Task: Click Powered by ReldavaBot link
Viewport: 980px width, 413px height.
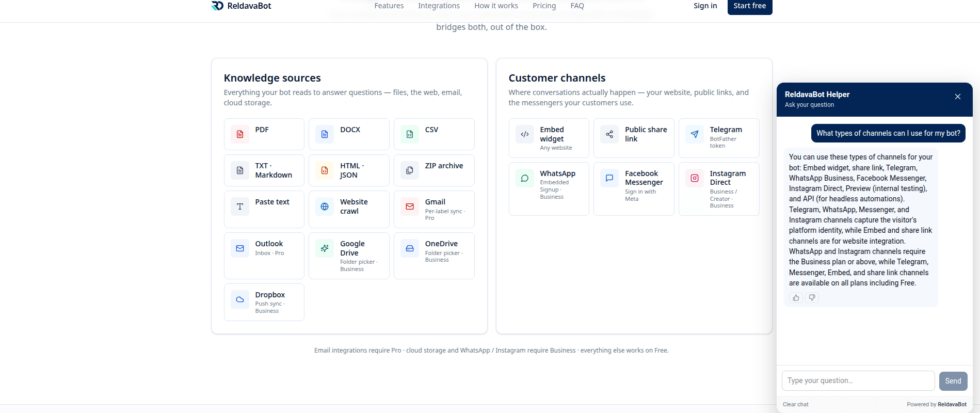Action: 937,404
